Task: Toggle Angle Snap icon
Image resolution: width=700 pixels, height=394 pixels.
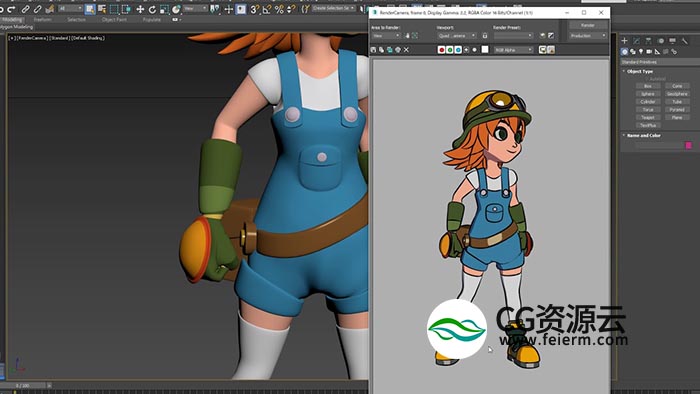Action: click(267, 9)
